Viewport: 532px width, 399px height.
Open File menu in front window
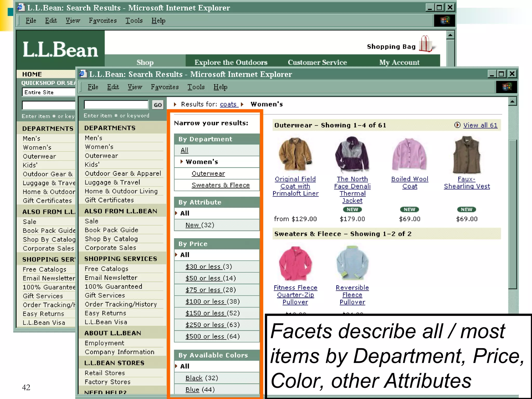pyautogui.click(x=93, y=87)
